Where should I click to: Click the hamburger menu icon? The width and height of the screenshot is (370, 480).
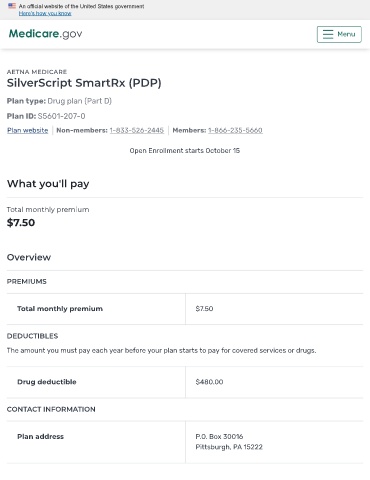tap(328, 34)
